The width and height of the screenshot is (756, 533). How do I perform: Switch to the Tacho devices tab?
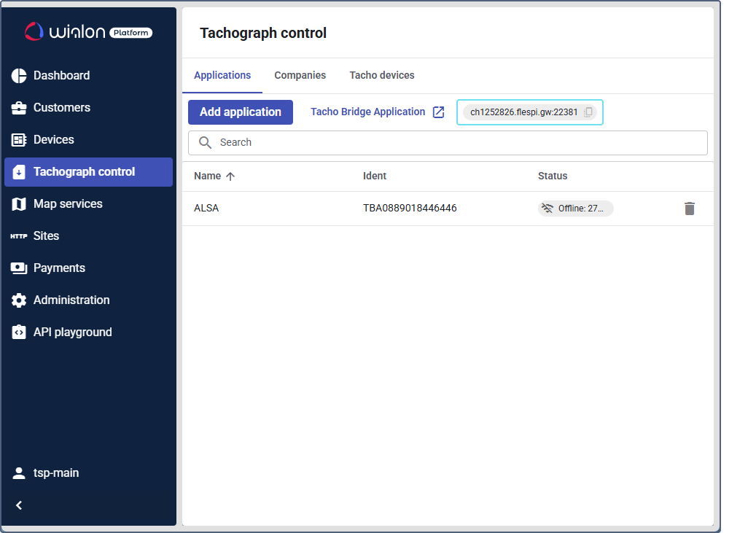[x=381, y=76]
